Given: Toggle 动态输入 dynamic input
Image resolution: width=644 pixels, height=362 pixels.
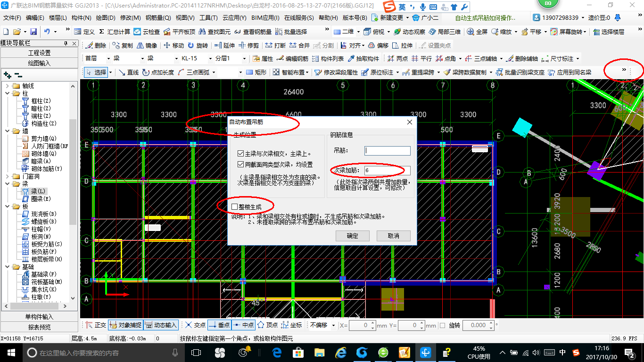Looking at the screenshot, I should click(x=161, y=325).
